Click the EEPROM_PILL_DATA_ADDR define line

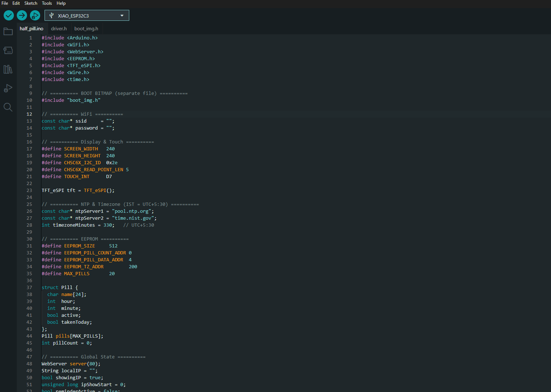87,260
